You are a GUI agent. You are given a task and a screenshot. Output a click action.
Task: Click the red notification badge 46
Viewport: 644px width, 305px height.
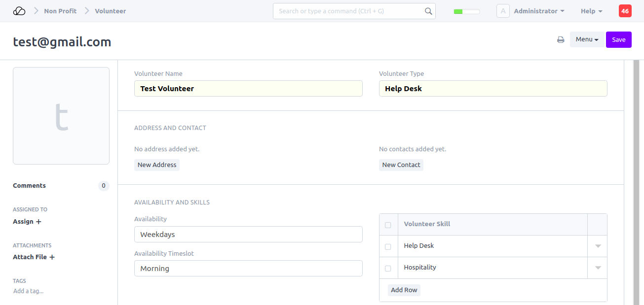(625, 11)
